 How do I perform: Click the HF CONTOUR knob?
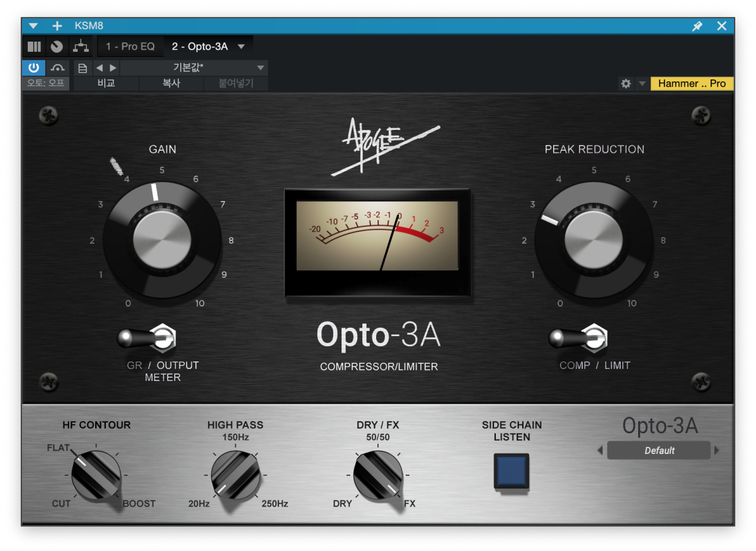(96, 476)
